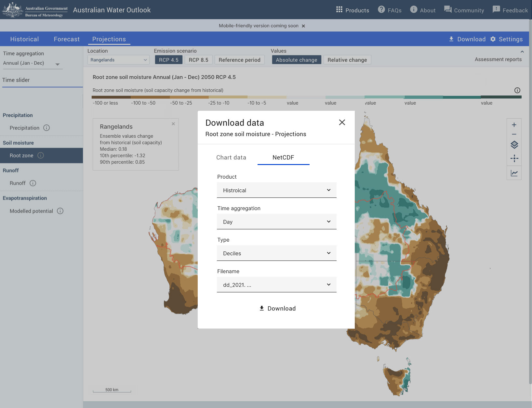Open the chart view icon
This screenshot has height=408, width=532.
tap(514, 173)
